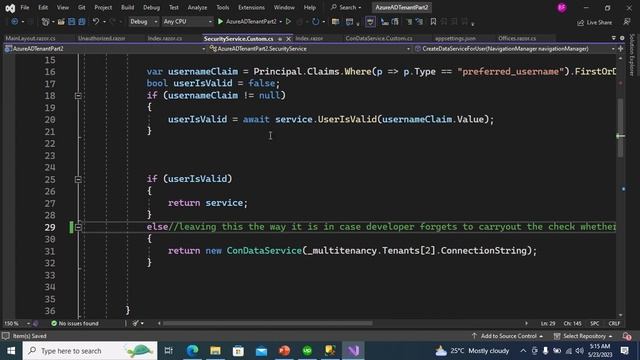Click the Ln: 29 line indicator
The width and height of the screenshot is (640, 360).
tap(548, 323)
